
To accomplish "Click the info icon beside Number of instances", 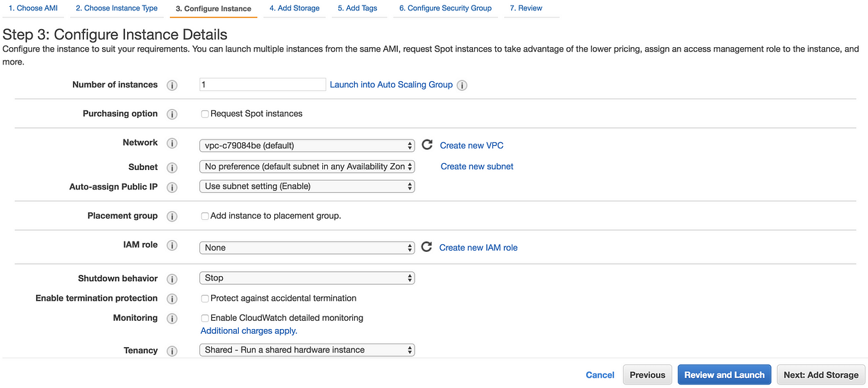I will point(172,85).
